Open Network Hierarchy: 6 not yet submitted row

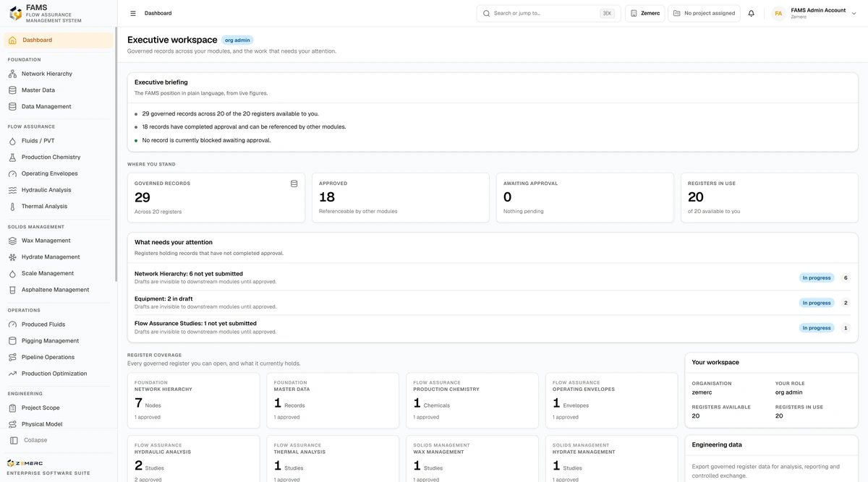point(493,277)
